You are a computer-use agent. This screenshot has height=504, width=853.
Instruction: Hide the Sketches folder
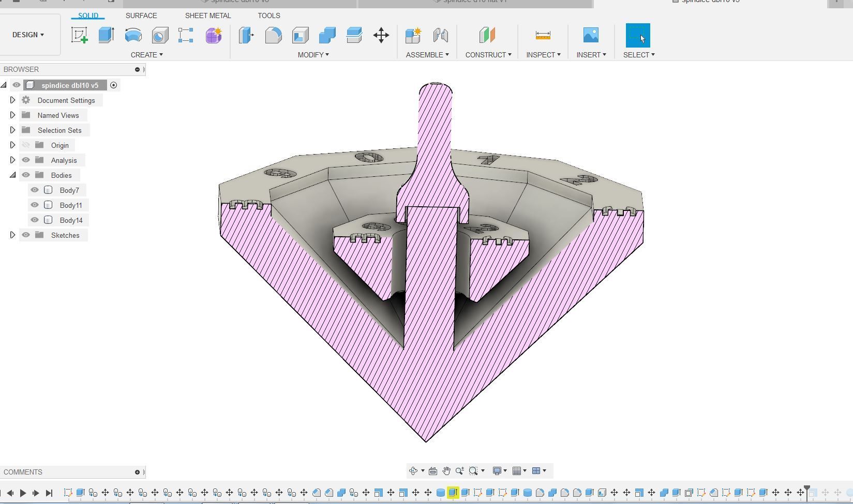(26, 235)
